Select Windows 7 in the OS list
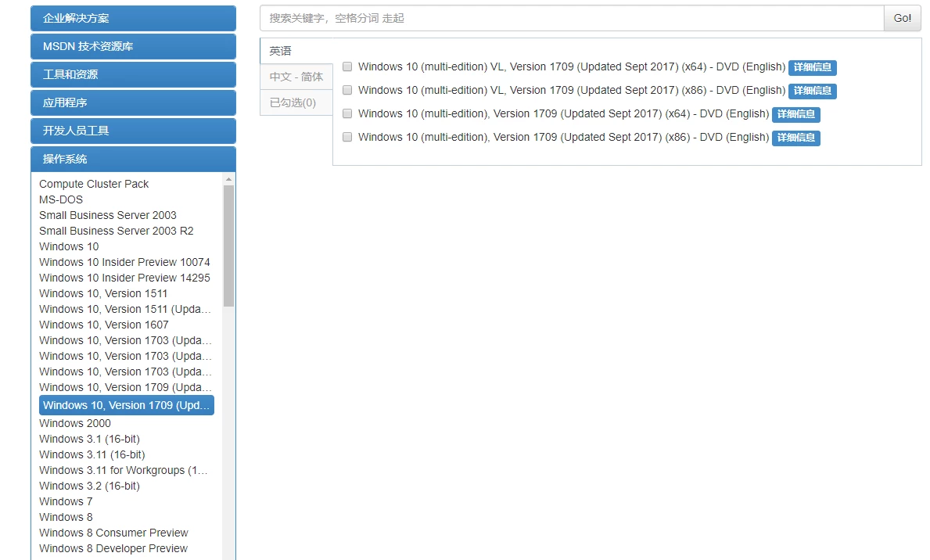Image resolution: width=930 pixels, height=560 pixels. (66, 501)
